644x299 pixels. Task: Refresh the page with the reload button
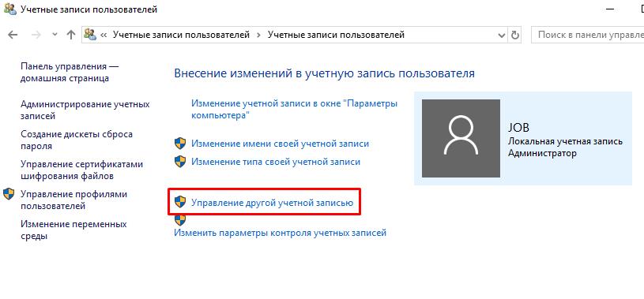(515, 35)
